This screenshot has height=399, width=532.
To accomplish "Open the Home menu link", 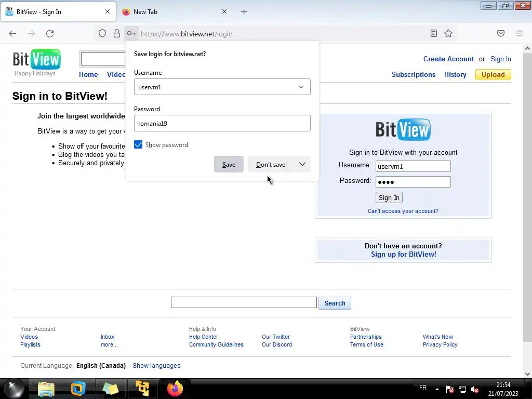I will (x=88, y=74).
